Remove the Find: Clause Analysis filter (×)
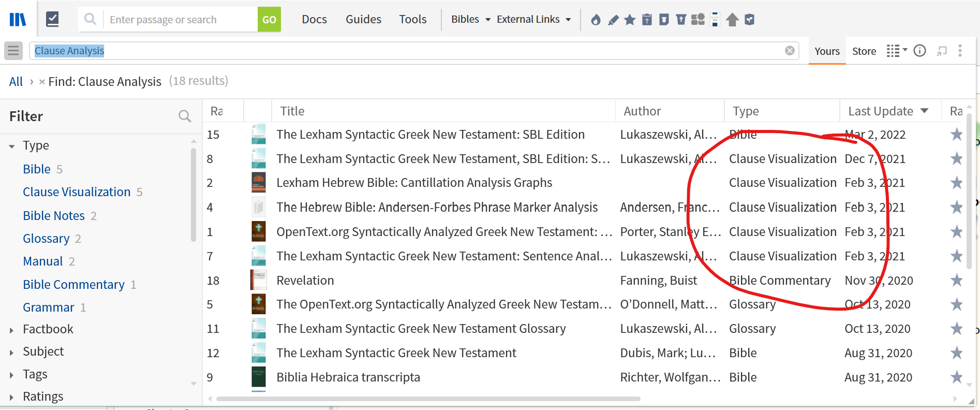980x410 pixels. click(x=42, y=82)
